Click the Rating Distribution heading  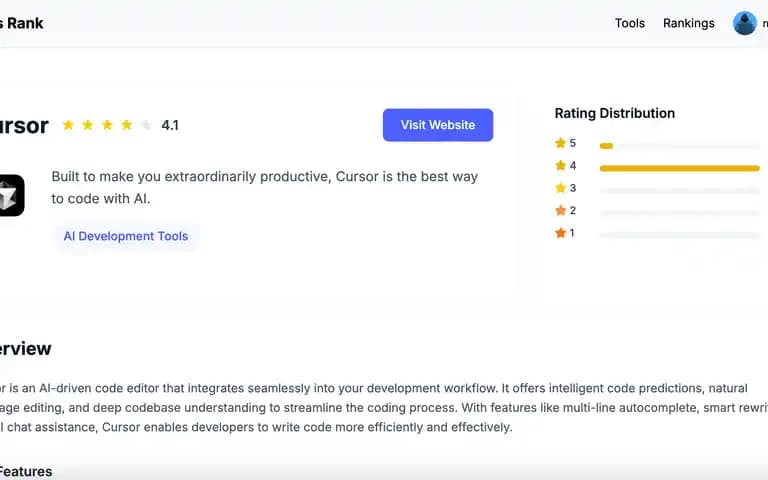(615, 113)
